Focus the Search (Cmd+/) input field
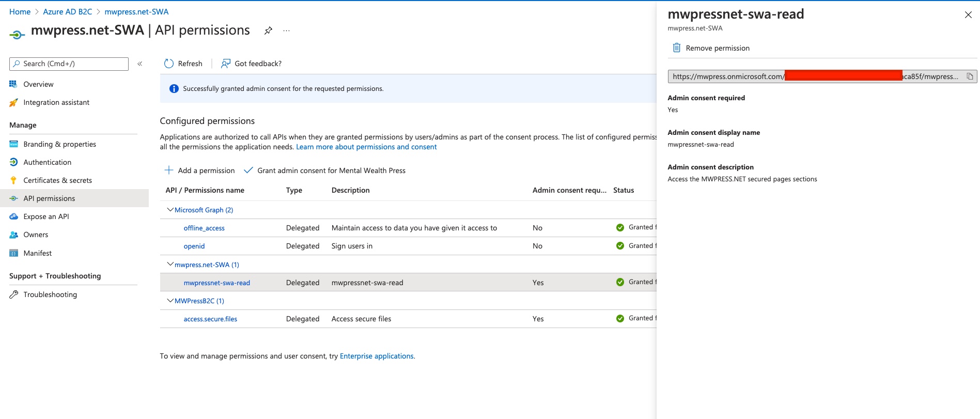980x419 pixels. [x=69, y=64]
